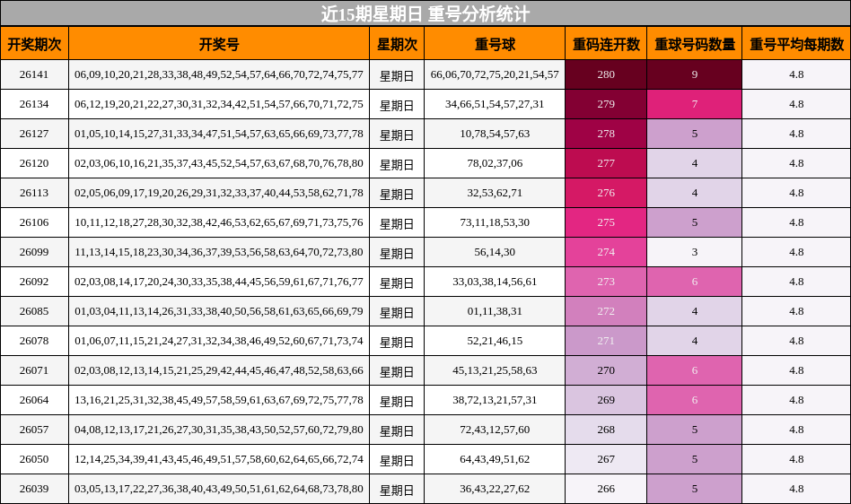The image size is (851, 504).
Task: Select period number 26120
Action: click(34, 163)
